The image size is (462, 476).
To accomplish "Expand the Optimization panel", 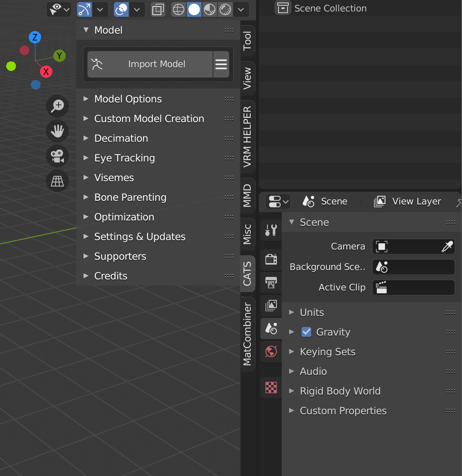I will [x=158, y=217].
